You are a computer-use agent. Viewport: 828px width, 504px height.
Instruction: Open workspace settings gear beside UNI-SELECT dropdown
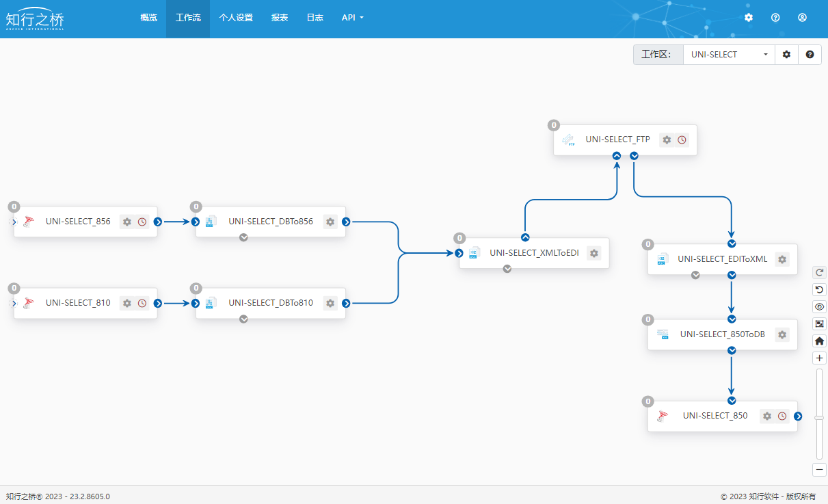(786, 55)
